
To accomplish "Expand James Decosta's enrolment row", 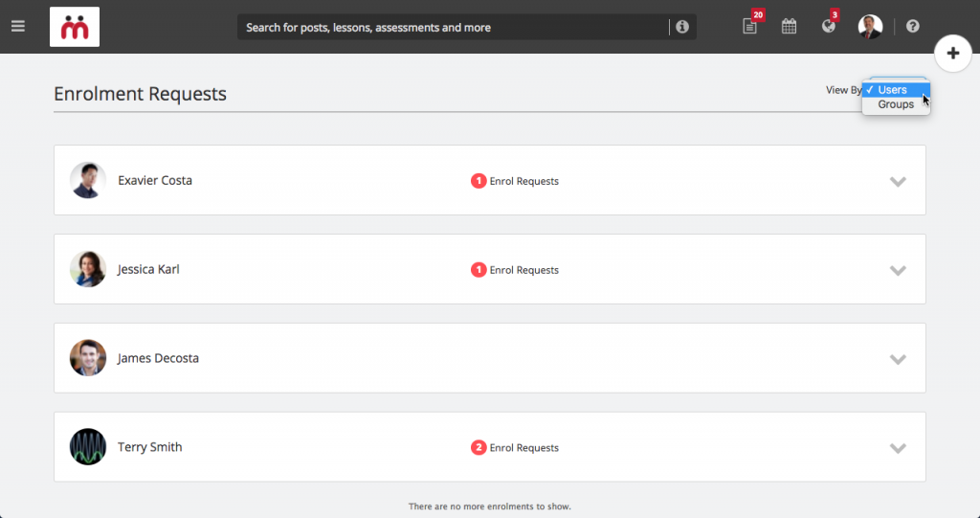I will coord(898,359).
